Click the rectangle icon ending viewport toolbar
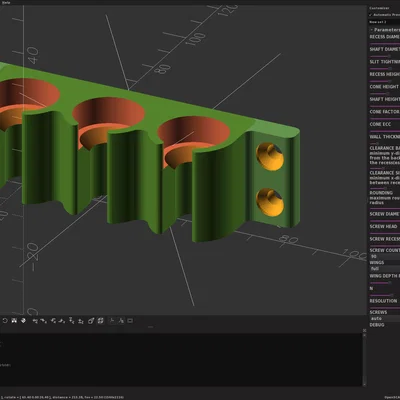400x400 pixels. pos(130,321)
